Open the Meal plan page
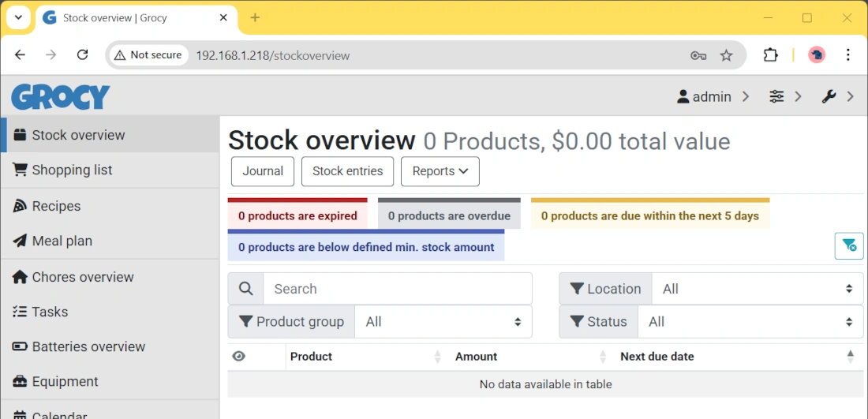This screenshot has height=419, width=868. pyautogui.click(x=110, y=241)
